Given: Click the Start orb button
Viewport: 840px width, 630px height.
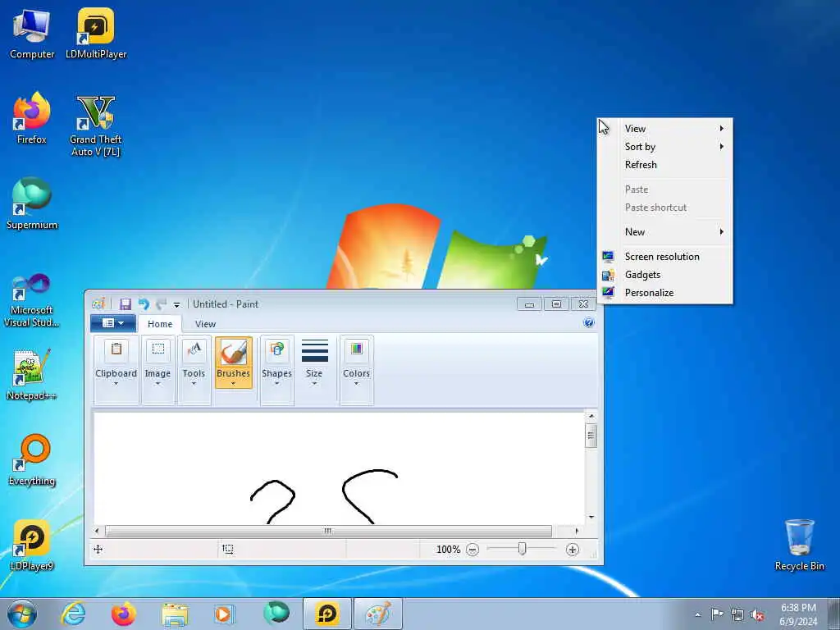Looking at the screenshot, I should pos(22,614).
